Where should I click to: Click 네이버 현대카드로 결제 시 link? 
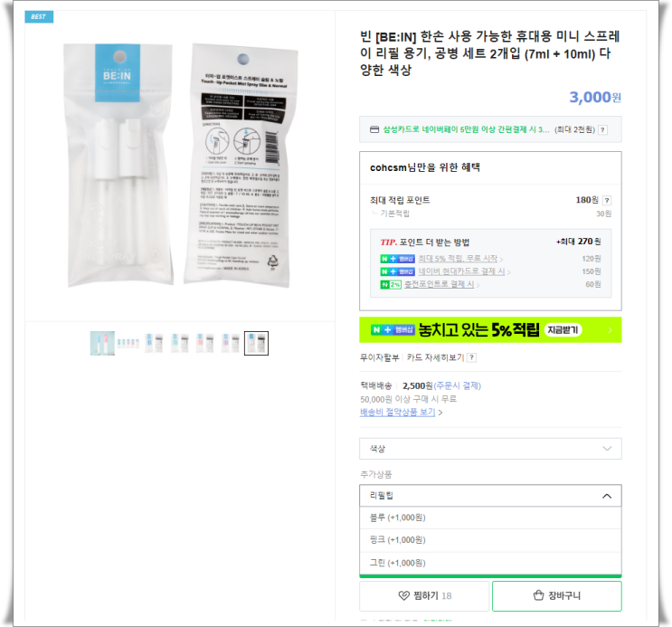point(461,271)
